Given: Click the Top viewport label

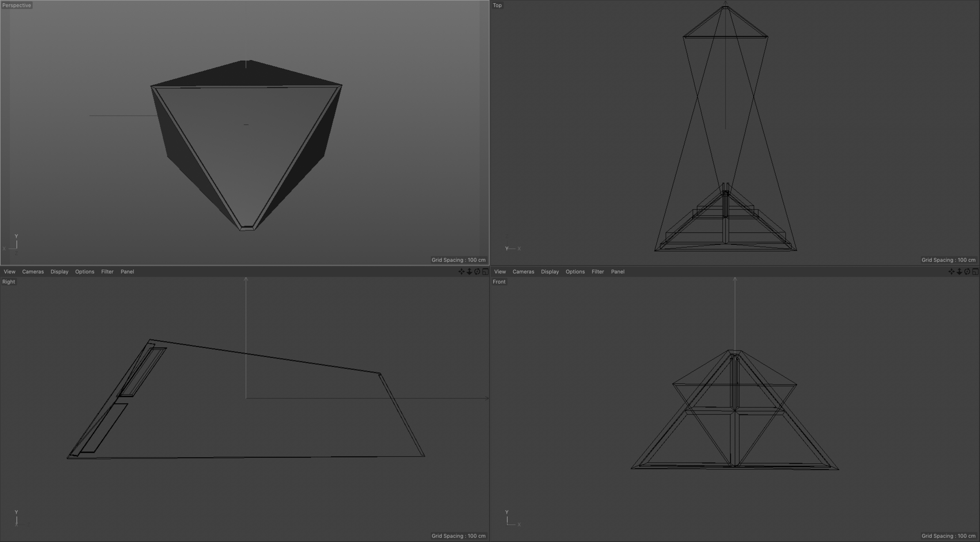Looking at the screenshot, I should pyautogui.click(x=497, y=5).
